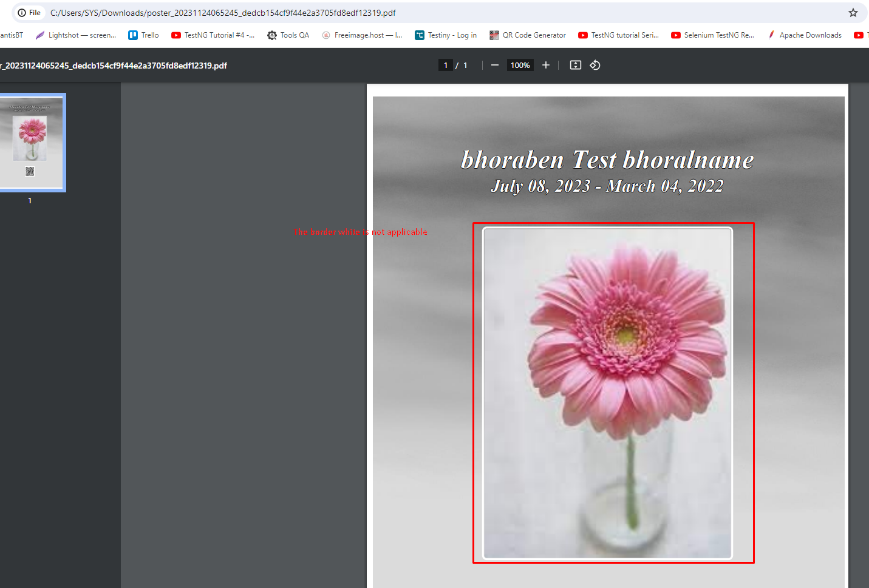
Task: Edit the current page number field
Action: pyautogui.click(x=446, y=65)
